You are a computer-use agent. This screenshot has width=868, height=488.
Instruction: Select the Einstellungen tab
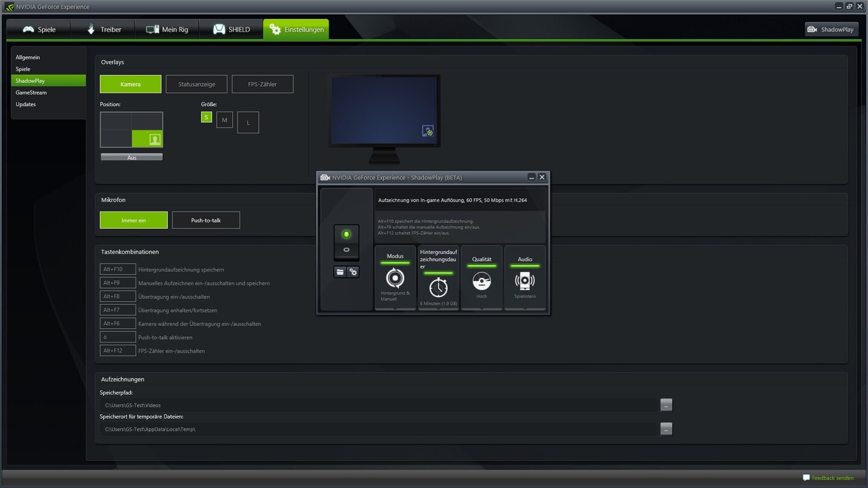296,30
